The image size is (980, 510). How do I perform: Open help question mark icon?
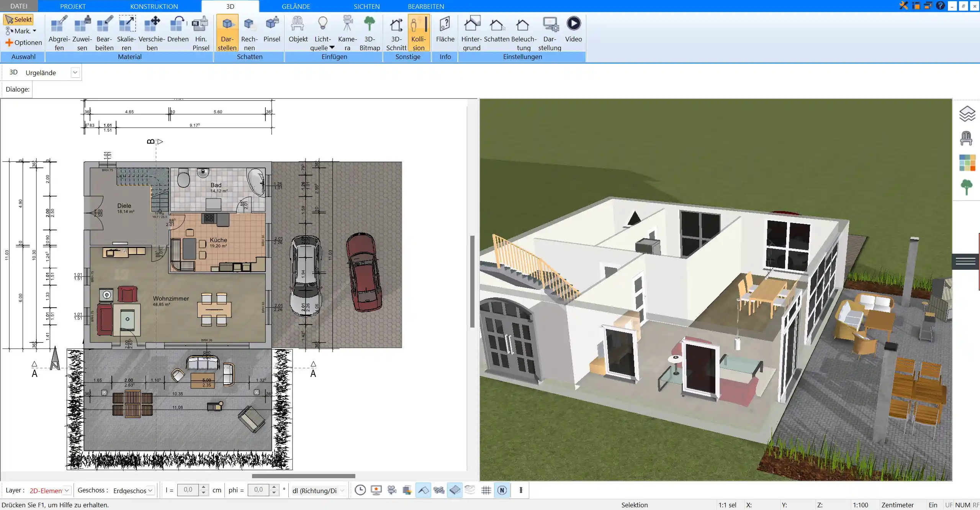(x=940, y=5)
